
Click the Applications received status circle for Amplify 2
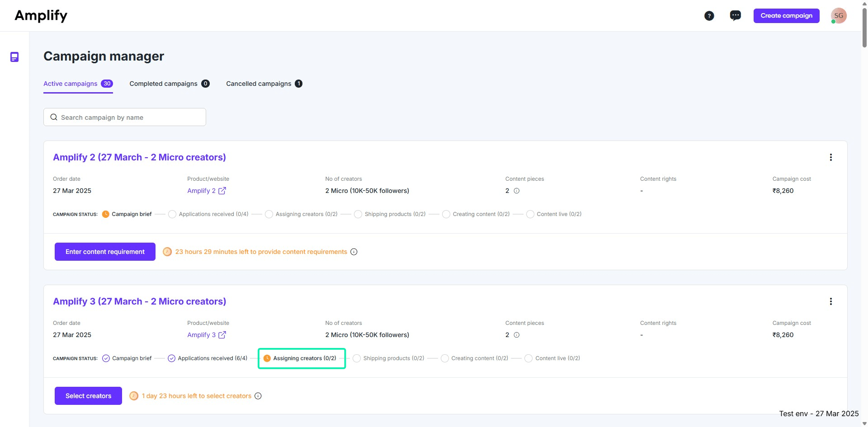coord(172,214)
